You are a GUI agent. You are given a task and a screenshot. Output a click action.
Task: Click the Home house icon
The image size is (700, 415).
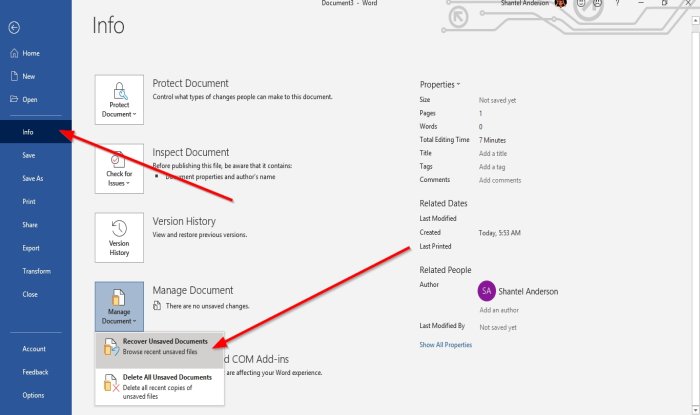point(14,53)
